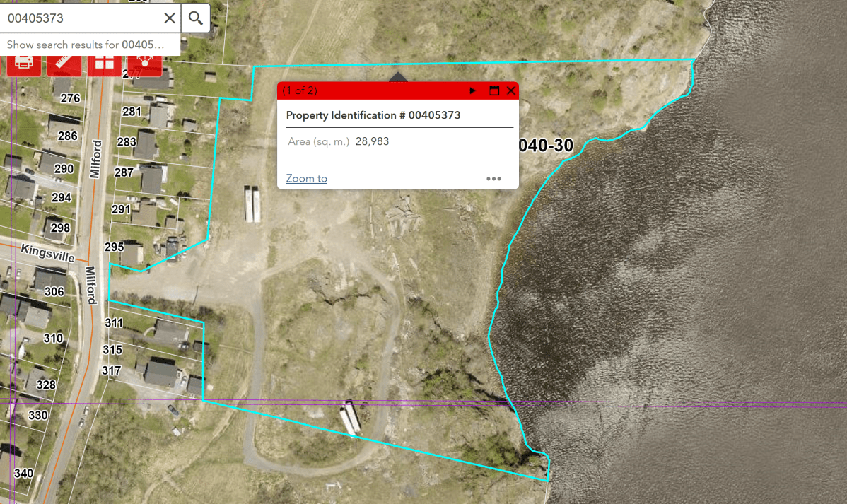Open popup more options ellipsis menu
Viewport: 847px width, 504px height.
click(x=493, y=179)
